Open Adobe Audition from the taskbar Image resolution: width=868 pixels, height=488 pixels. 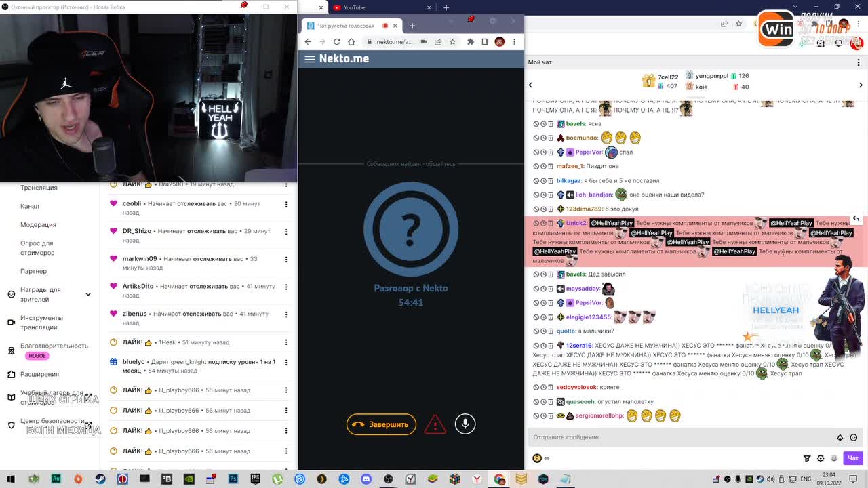click(x=56, y=479)
